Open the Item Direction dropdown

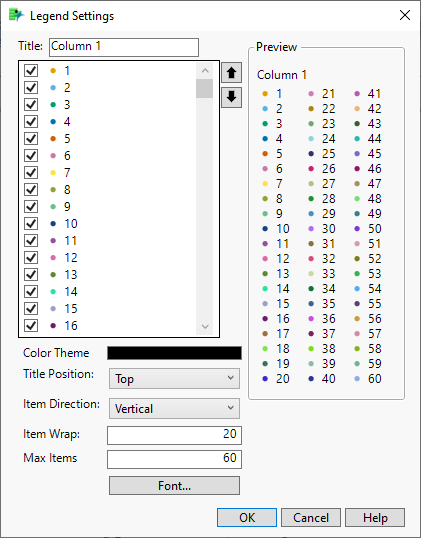click(x=174, y=408)
